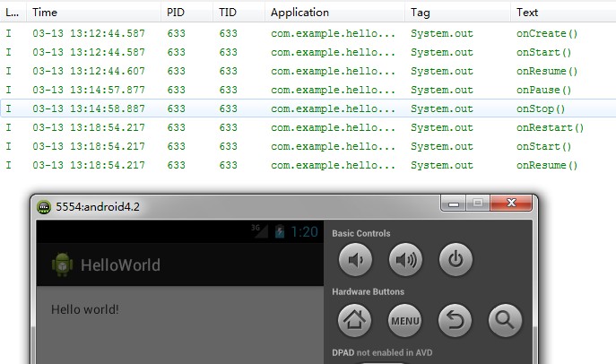
Task: Select the onStart() entry at 13:12:44.587
Action: coord(308,52)
